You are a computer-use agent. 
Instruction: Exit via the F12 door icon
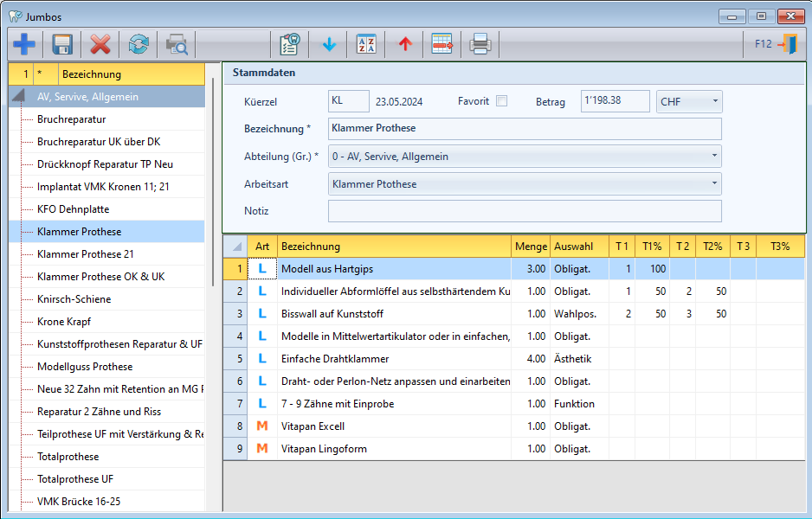click(787, 44)
